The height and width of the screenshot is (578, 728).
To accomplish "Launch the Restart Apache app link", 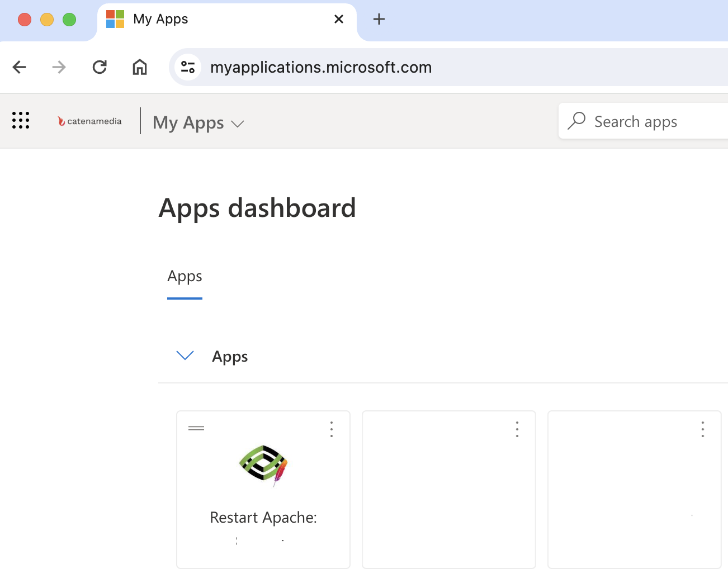I will [x=263, y=518].
